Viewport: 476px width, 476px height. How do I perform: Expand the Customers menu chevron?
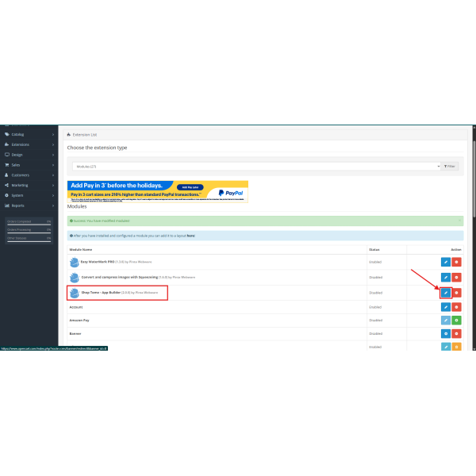click(53, 175)
